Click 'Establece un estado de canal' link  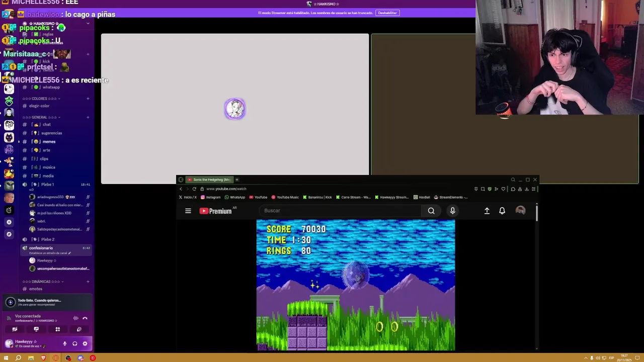coord(50,253)
